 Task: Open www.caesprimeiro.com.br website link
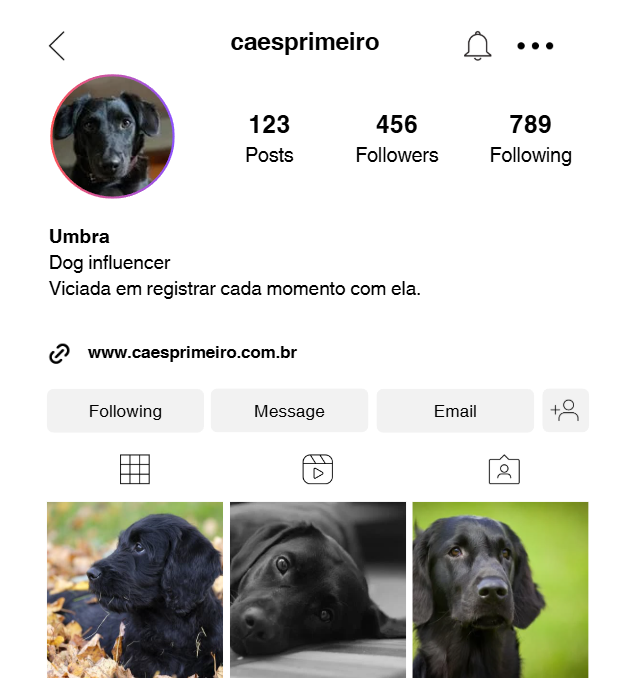pos(192,353)
